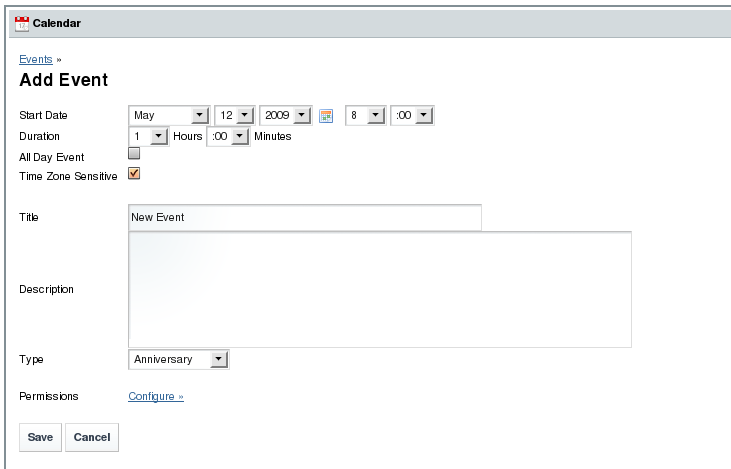Click the Events breadcrumb link
The height and width of the screenshot is (469, 731).
point(35,60)
